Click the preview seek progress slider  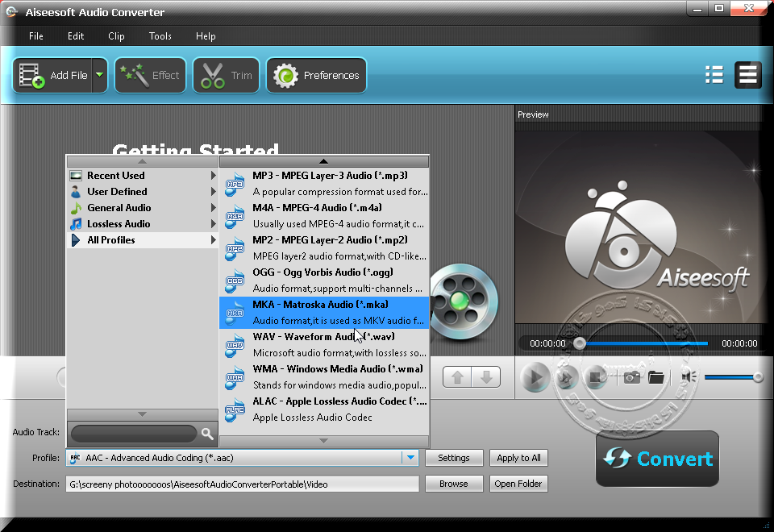pyautogui.click(x=642, y=343)
